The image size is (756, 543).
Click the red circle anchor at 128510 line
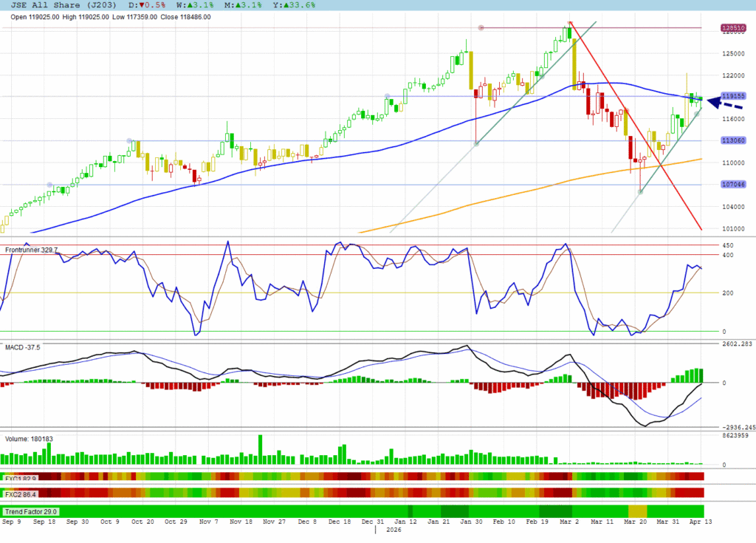pyautogui.click(x=481, y=28)
